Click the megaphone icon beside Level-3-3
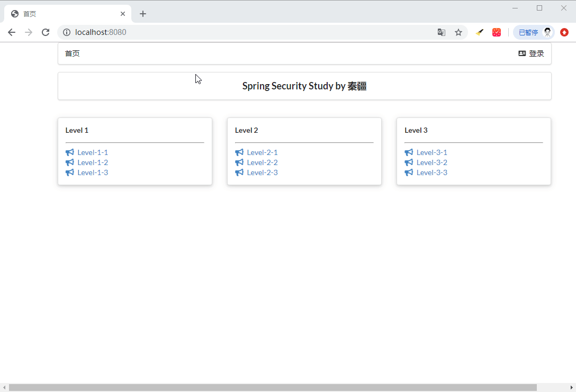 (409, 172)
